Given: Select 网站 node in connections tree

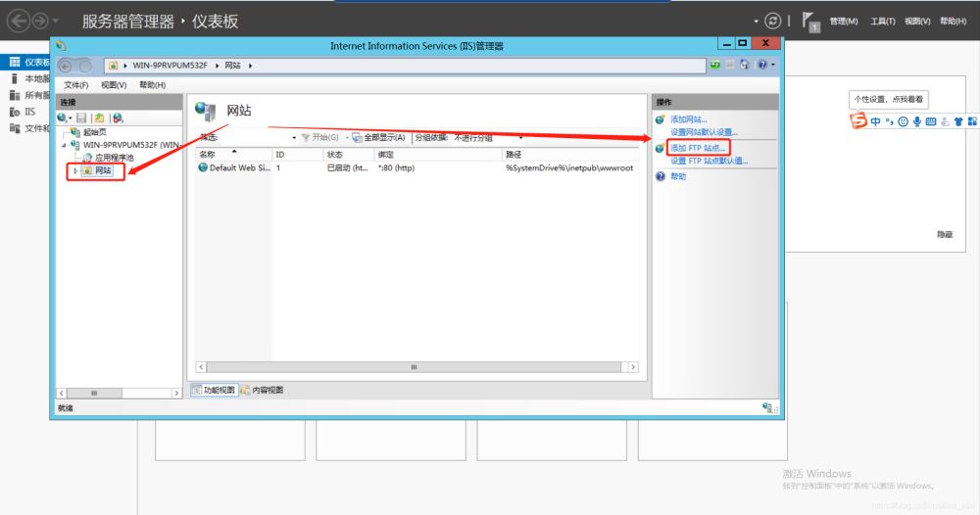Looking at the screenshot, I should tap(97, 170).
